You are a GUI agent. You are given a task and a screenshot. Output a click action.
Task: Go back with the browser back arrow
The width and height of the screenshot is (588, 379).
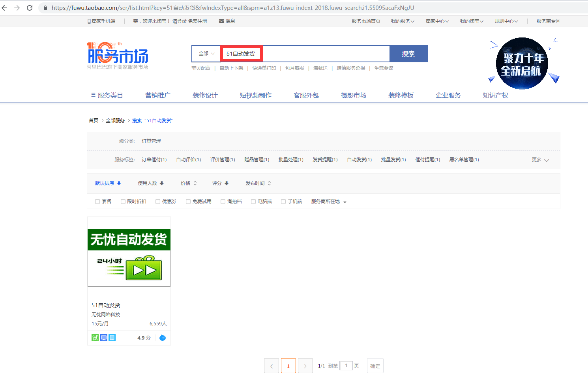[5, 8]
